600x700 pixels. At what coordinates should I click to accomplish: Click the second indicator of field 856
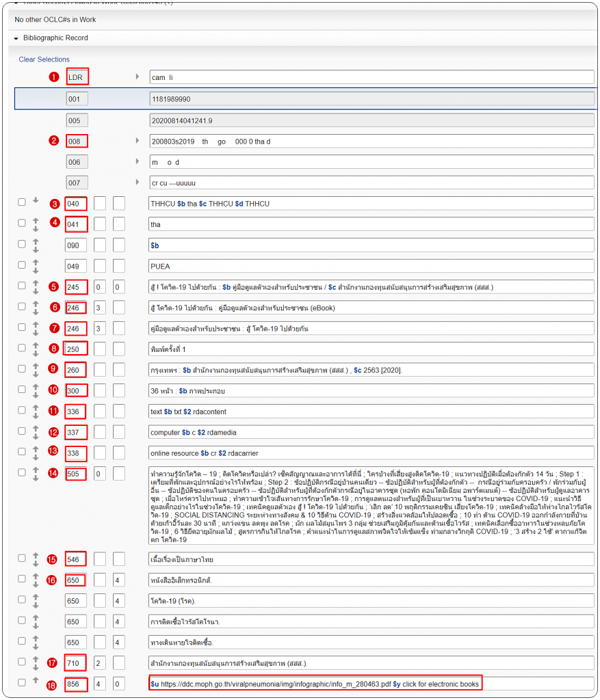(x=119, y=684)
